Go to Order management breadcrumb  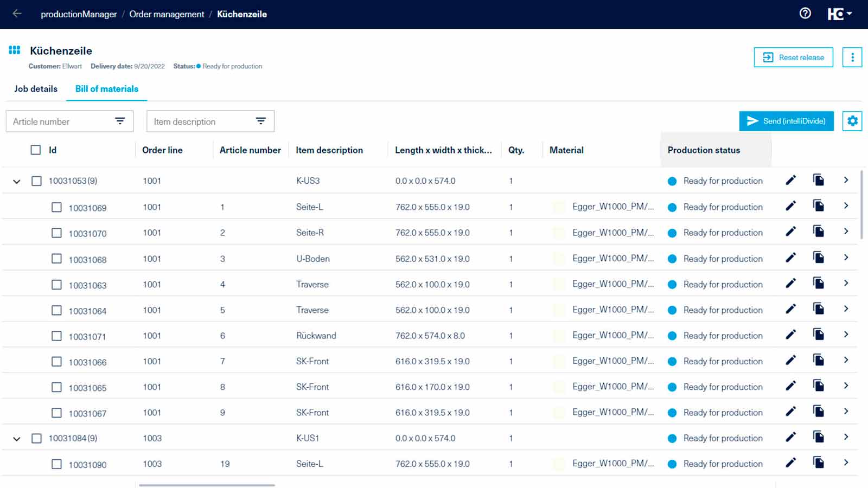[x=167, y=14]
